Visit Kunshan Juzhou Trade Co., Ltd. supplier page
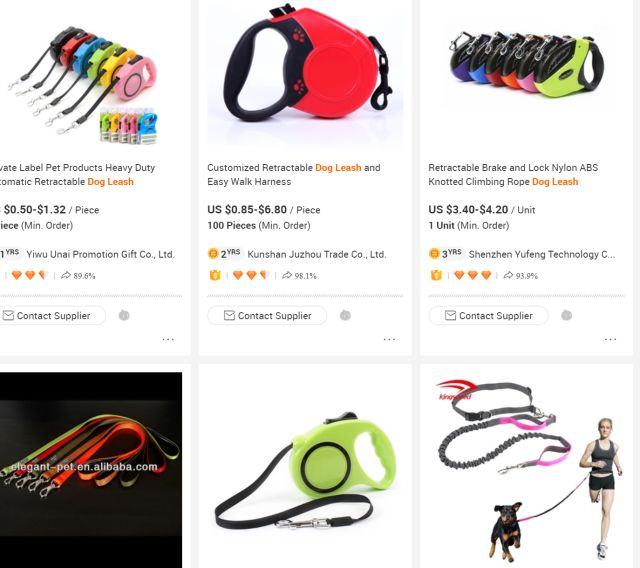The image size is (640, 568). tap(317, 254)
